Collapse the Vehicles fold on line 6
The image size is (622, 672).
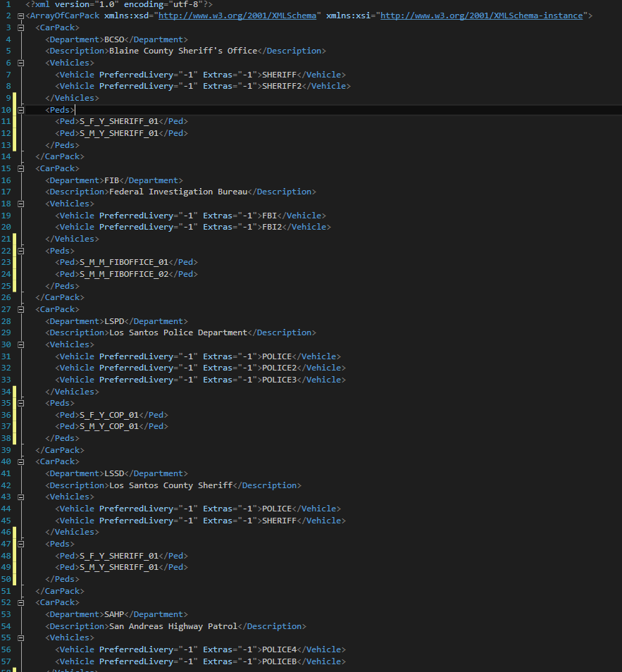[20, 63]
